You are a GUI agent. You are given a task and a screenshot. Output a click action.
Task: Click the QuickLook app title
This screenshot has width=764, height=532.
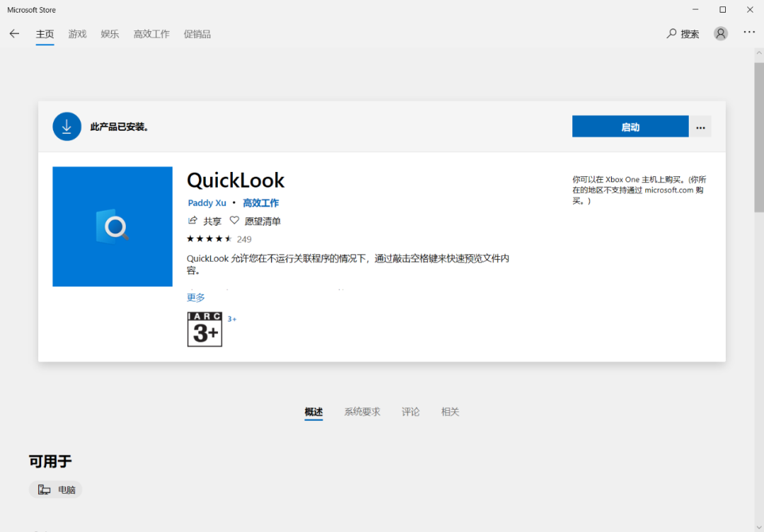236,180
